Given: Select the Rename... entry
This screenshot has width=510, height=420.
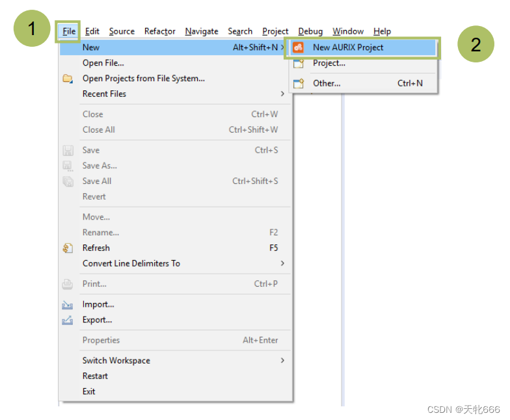Looking at the screenshot, I should [x=176, y=233].
